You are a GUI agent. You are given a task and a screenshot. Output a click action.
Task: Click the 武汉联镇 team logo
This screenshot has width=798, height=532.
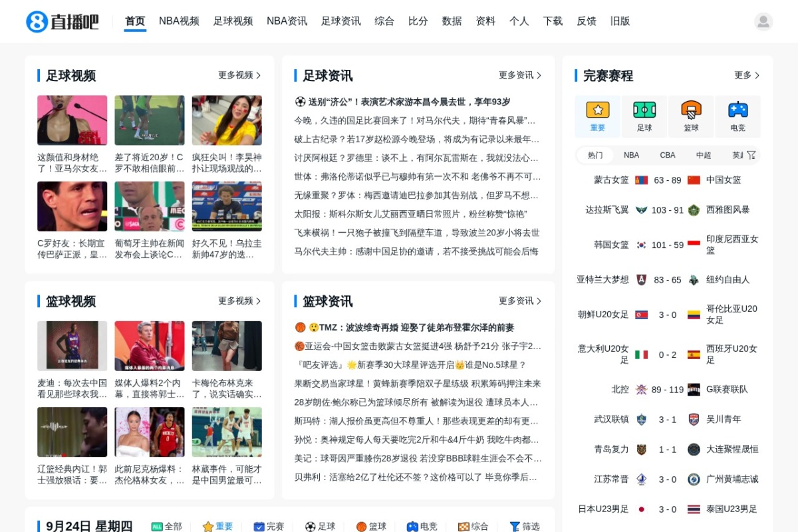641,420
